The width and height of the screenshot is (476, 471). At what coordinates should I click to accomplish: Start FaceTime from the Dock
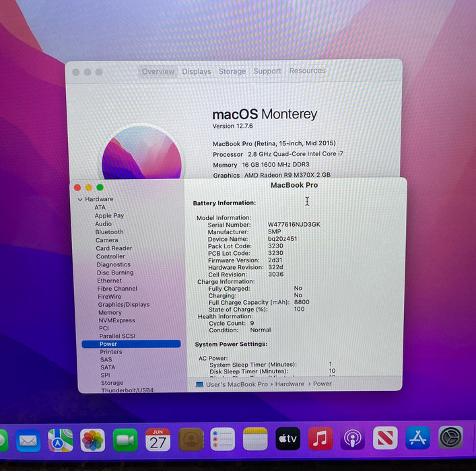click(x=125, y=440)
